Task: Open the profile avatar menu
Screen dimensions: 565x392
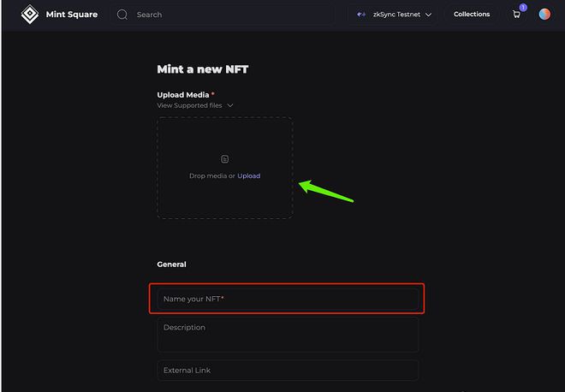Action: tap(544, 15)
